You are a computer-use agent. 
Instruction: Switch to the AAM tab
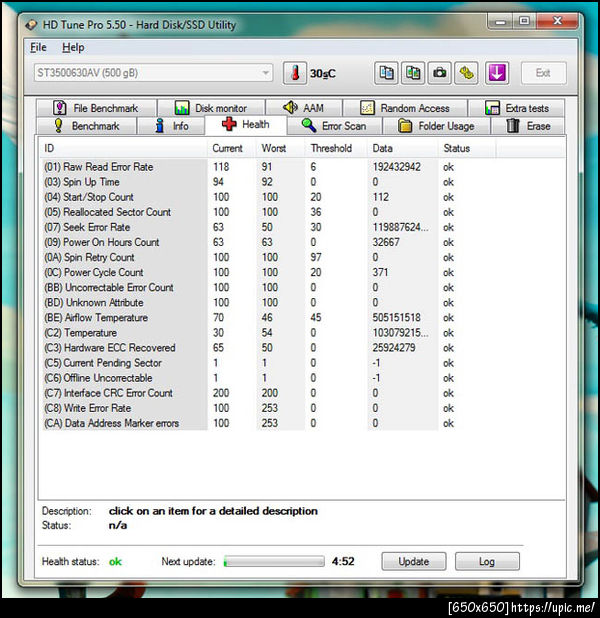tap(304, 108)
